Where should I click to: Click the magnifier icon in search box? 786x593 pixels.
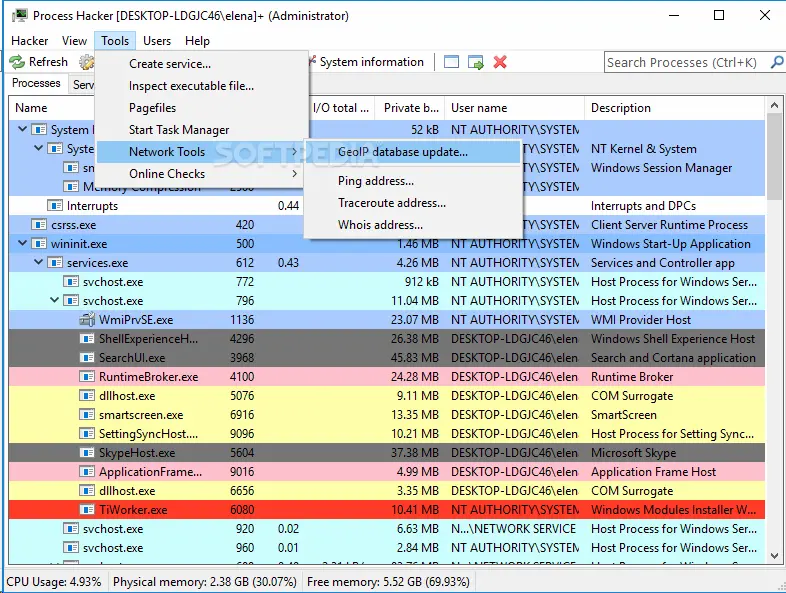pos(776,62)
